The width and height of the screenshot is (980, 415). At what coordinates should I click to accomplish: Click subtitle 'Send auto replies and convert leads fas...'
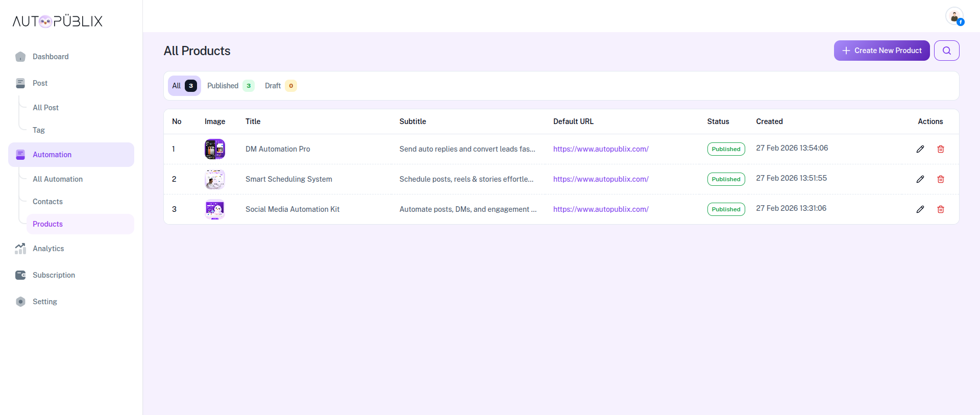pyautogui.click(x=468, y=149)
